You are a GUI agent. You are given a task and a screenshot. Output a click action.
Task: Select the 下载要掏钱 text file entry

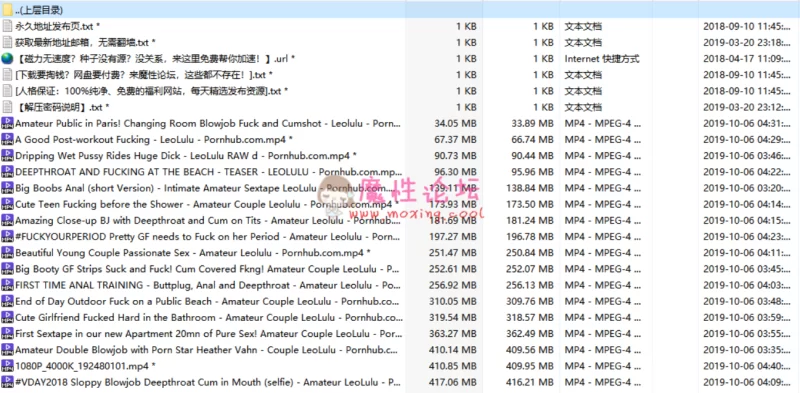coord(144,75)
